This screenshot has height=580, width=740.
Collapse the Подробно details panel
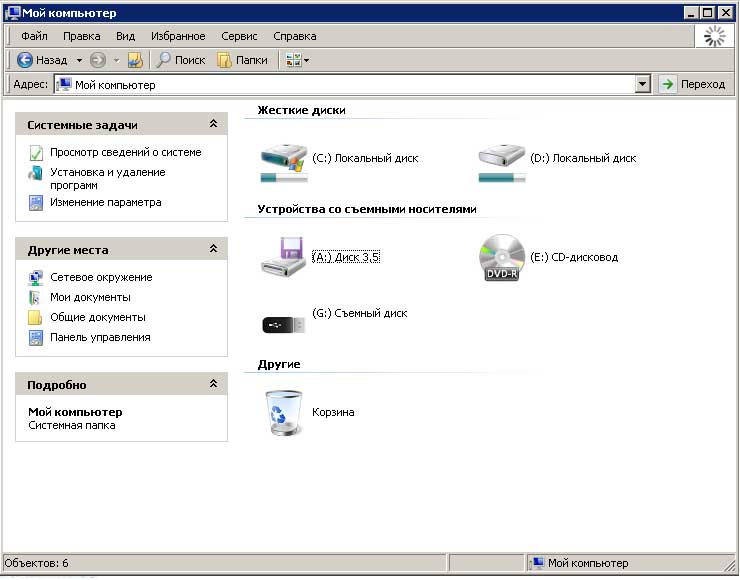pos(213,385)
